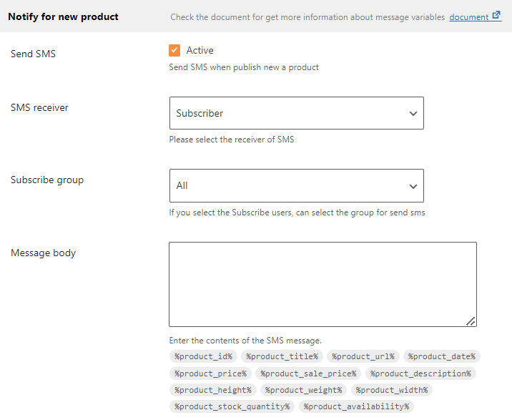Click the Active label next to checkbox
The height and width of the screenshot is (420, 512).
(200, 50)
